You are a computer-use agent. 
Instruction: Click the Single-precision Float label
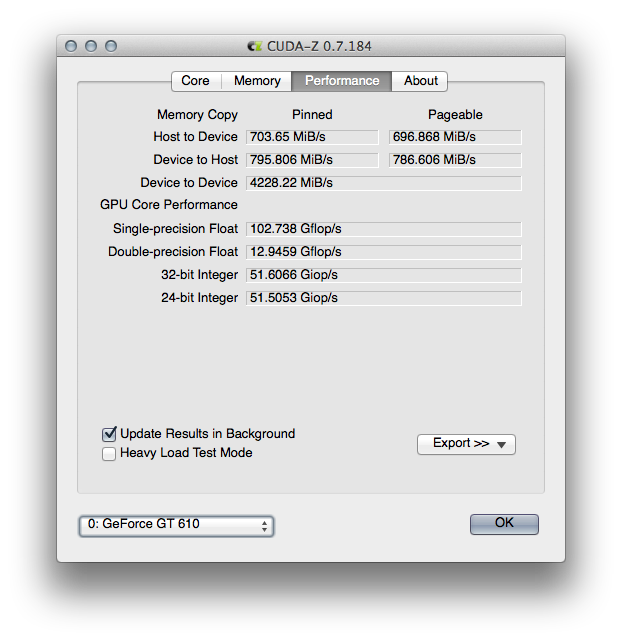click(175, 229)
